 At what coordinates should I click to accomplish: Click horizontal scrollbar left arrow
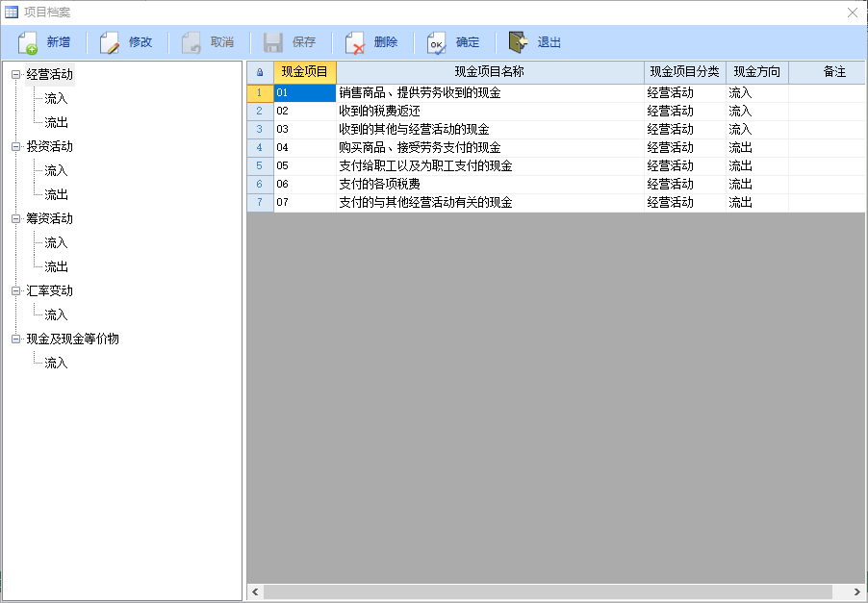pyautogui.click(x=255, y=591)
